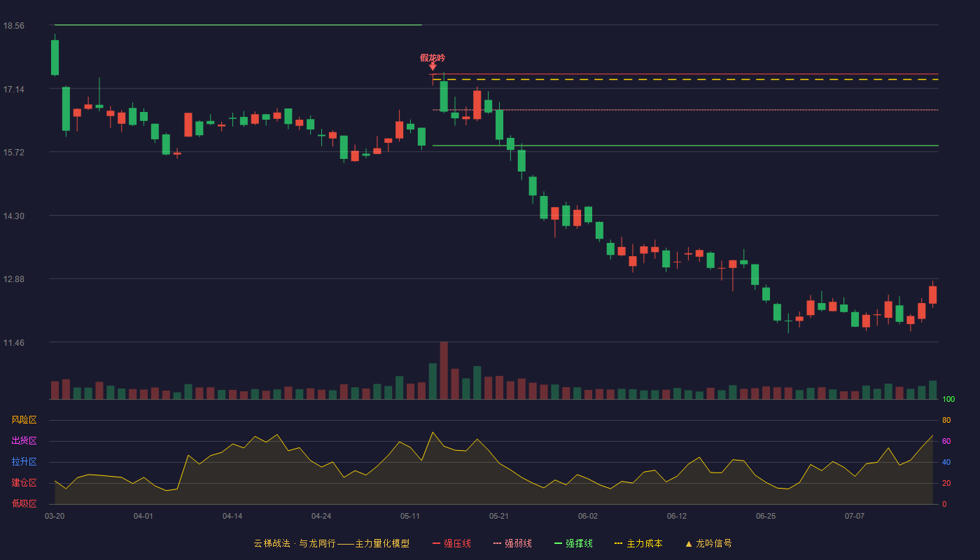Select the 低吸区 zone label
This screenshot has height=560, width=980.
(x=24, y=503)
